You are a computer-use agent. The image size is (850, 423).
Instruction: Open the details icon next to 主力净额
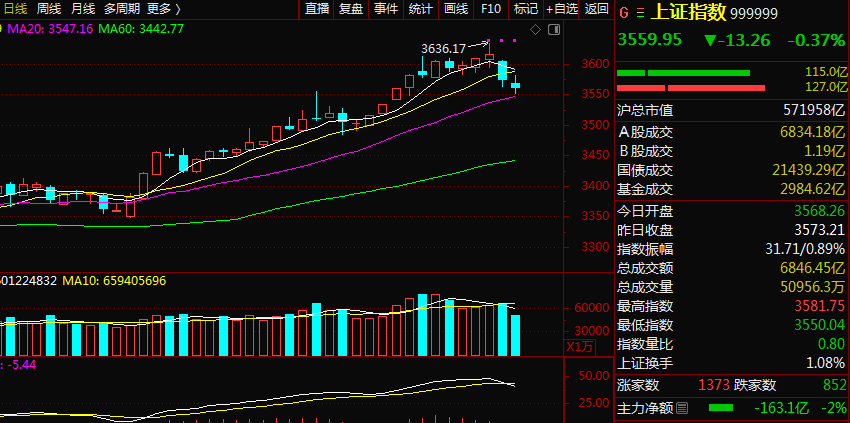tap(682, 407)
